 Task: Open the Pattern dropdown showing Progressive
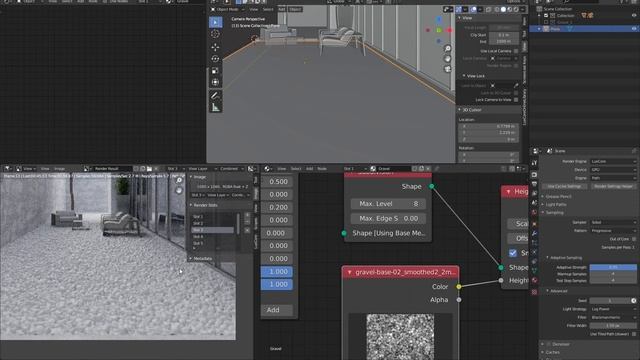tap(613, 231)
